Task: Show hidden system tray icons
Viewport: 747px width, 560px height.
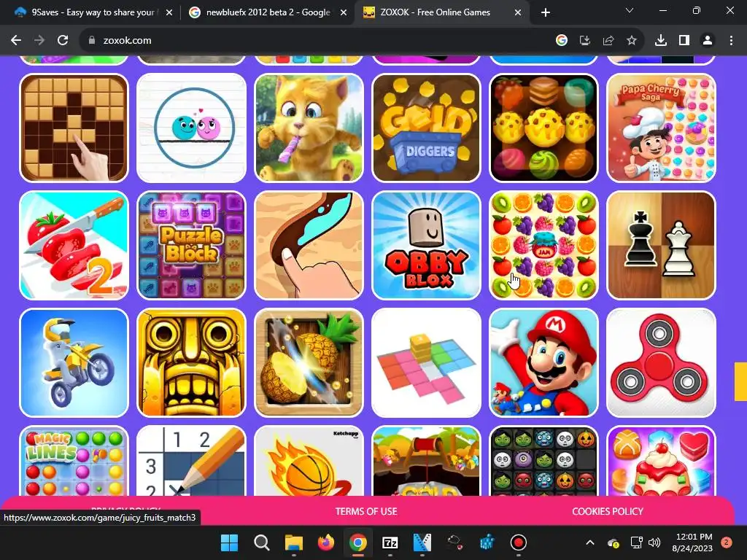Action: point(589,542)
